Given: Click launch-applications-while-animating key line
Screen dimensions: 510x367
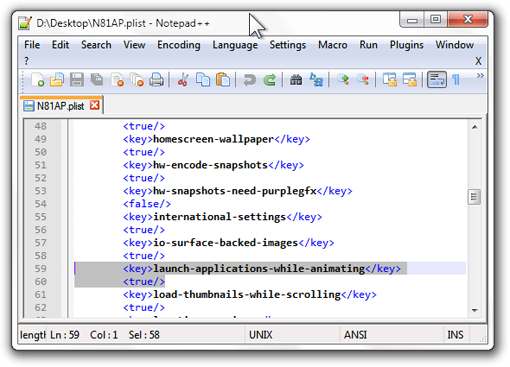Looking at the screenshot, I should point(262,269).
